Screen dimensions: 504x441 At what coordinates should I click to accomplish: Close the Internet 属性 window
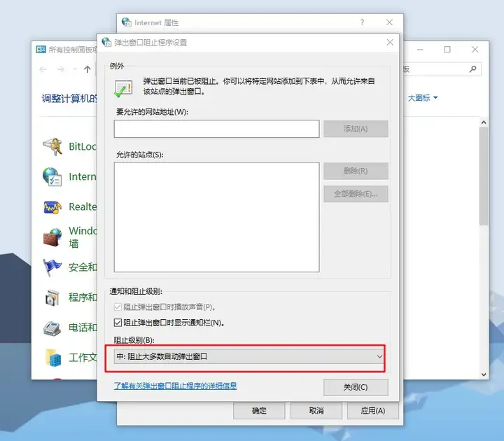[x=389, y=22]
